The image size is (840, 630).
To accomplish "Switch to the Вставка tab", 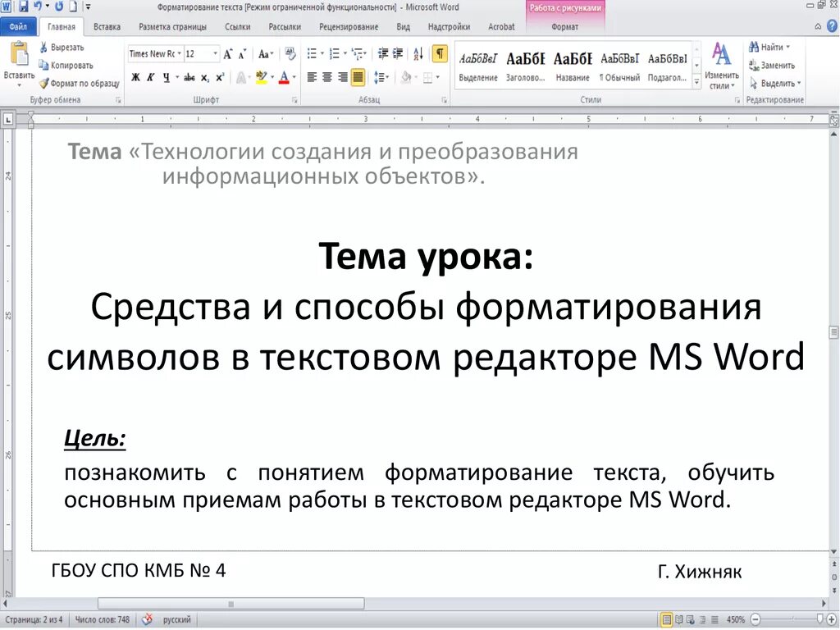I will [107, 26].
